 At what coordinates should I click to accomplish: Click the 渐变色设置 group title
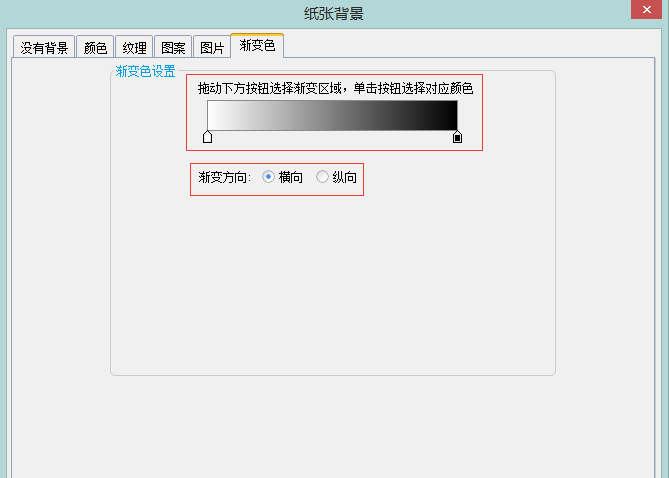pyautogui.click(x=145, y=71)
